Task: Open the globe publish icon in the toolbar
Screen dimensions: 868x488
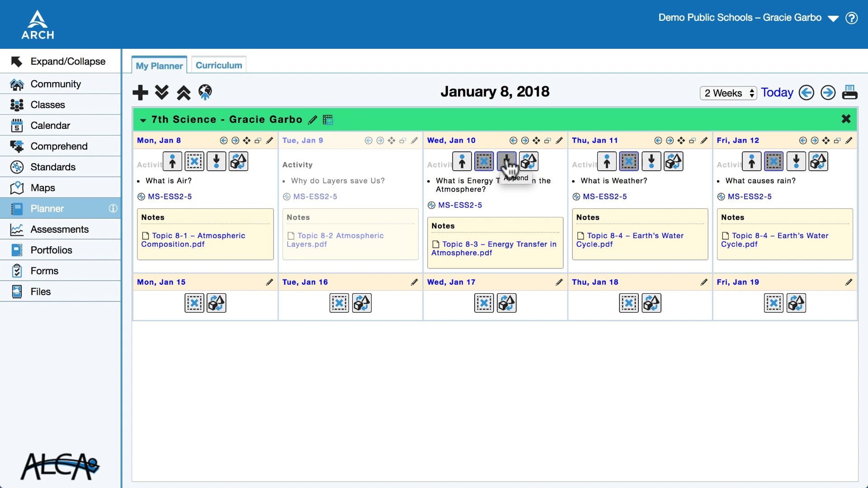Action: [205, 92]
